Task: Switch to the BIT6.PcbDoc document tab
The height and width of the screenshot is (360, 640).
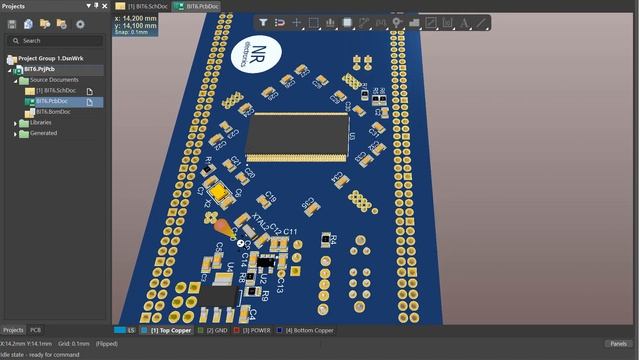Action: coord(196,6)
